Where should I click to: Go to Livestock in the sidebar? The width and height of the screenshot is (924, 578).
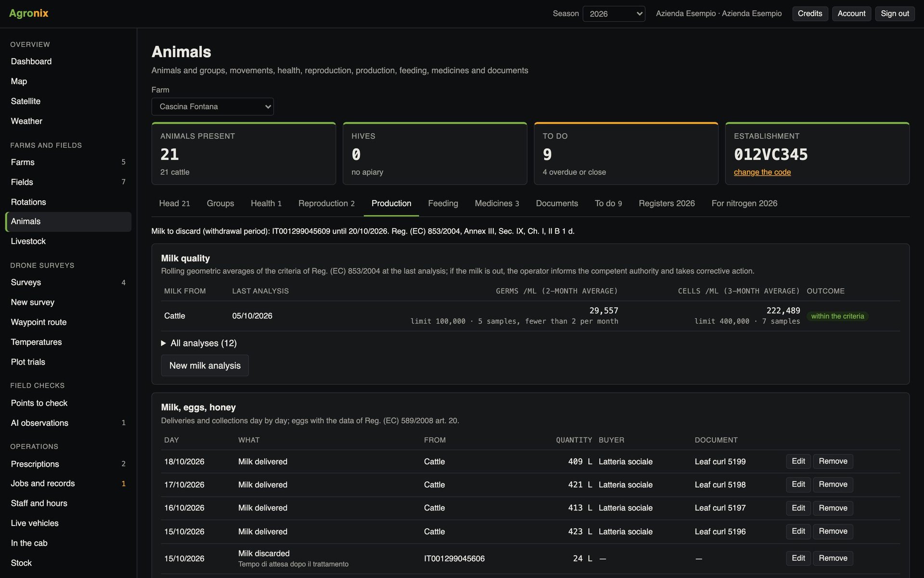click(68, 241)
